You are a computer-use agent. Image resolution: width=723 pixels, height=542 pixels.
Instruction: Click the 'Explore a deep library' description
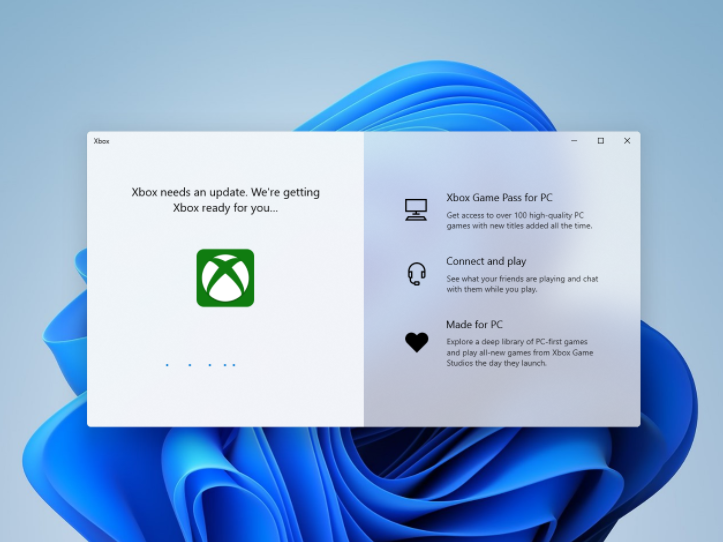pos(520,352)
